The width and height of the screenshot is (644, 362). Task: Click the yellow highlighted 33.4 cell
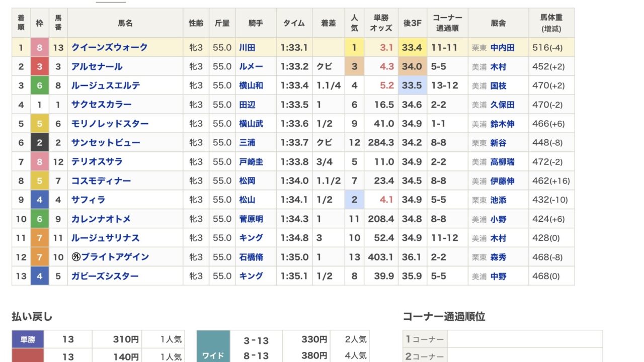coord(412,48)
